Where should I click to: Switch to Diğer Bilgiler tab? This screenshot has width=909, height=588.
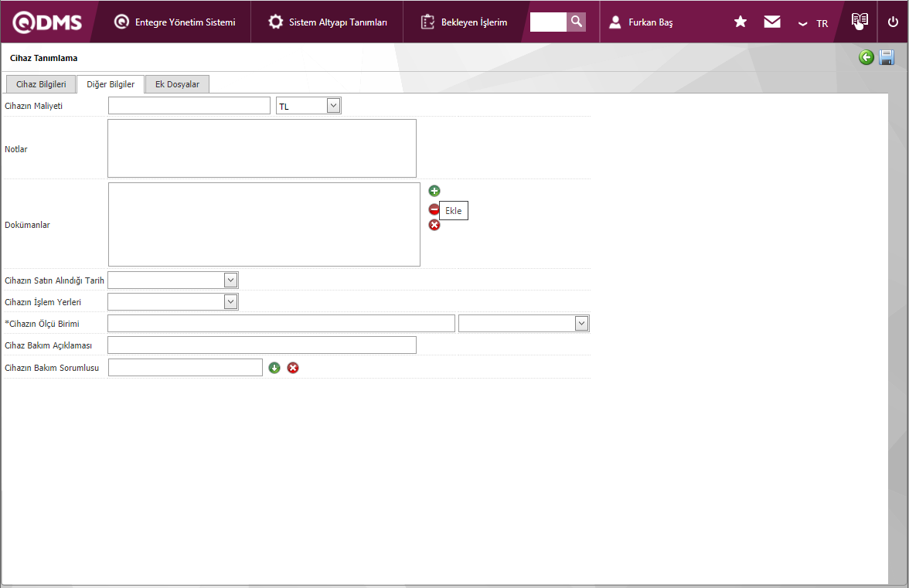[110, 84]
